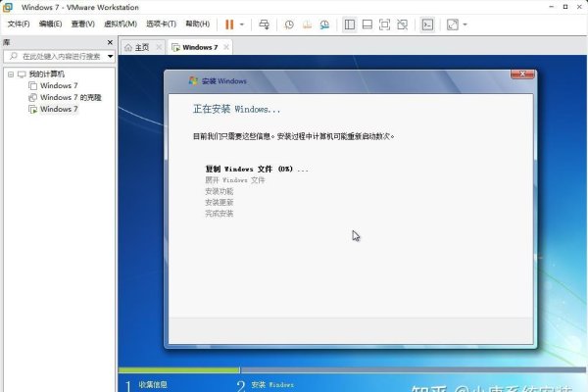
Task: Close the library panel
Action: coord(111,43)
